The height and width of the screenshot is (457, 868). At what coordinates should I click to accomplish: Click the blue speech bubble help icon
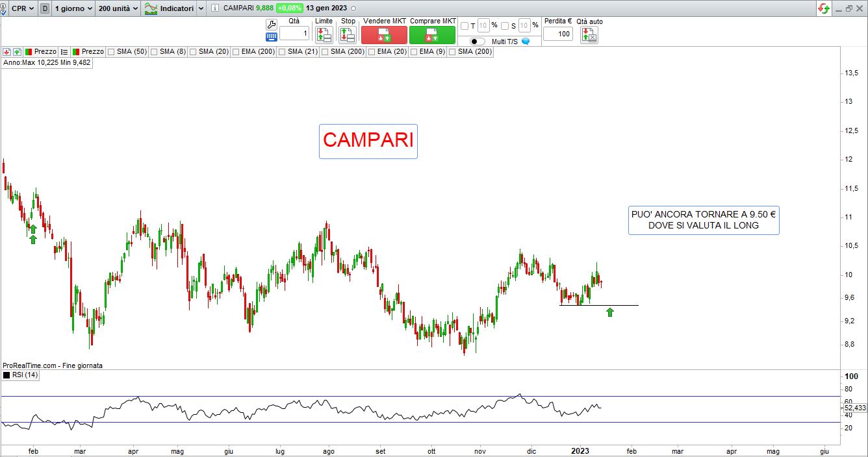pyautogui.click(x=526, y=41)
